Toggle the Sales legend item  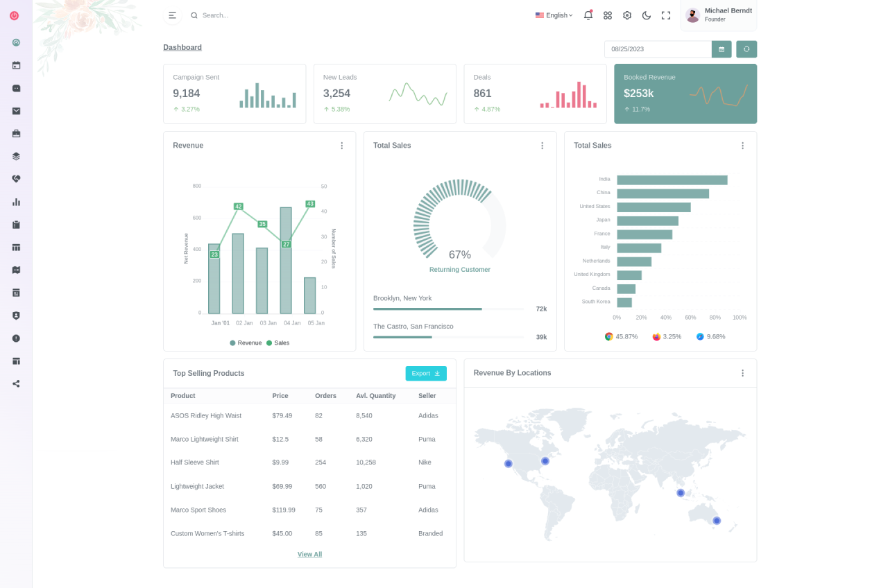pos(277,343)
